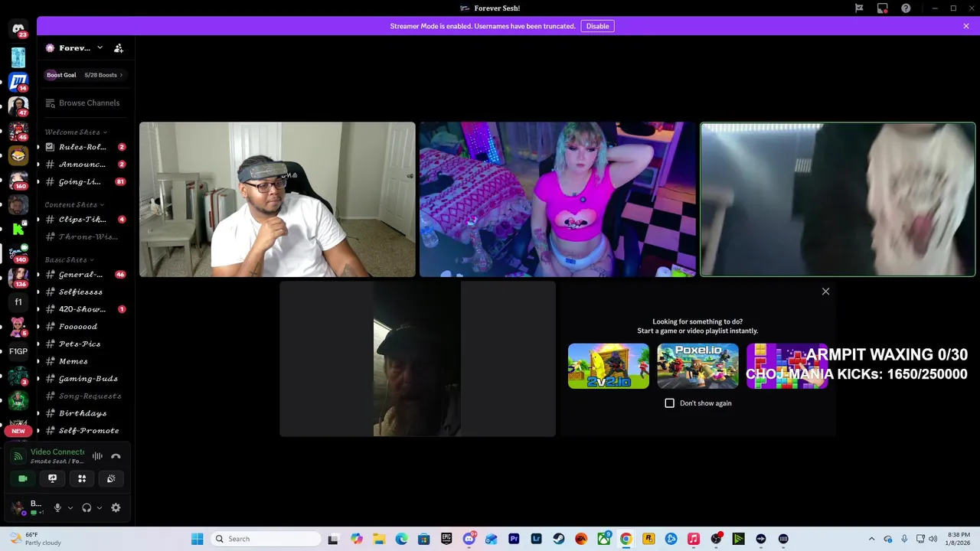Toggle the camera button in voice panel

23,478
